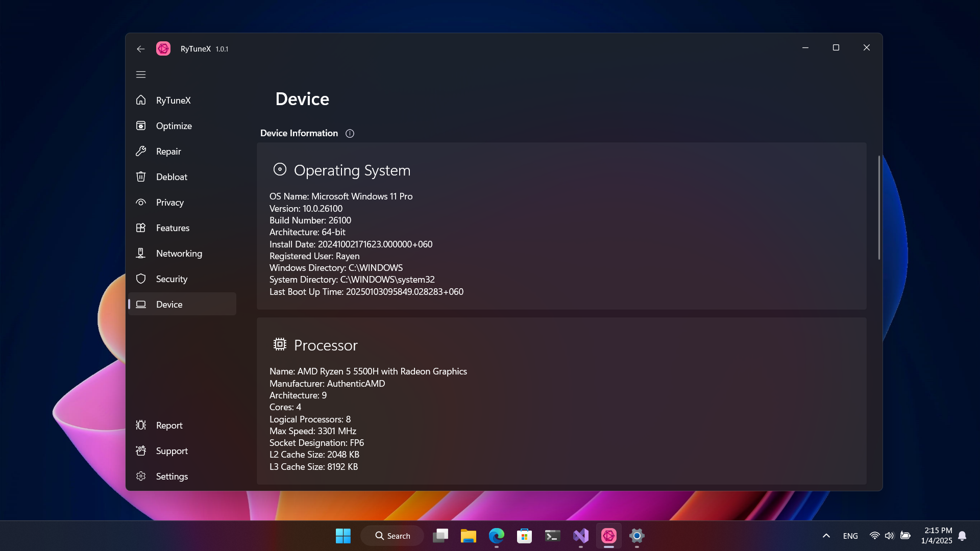Open the Debloat page
This screenshot has height=551, width=980.
click(x=182, y=177)
